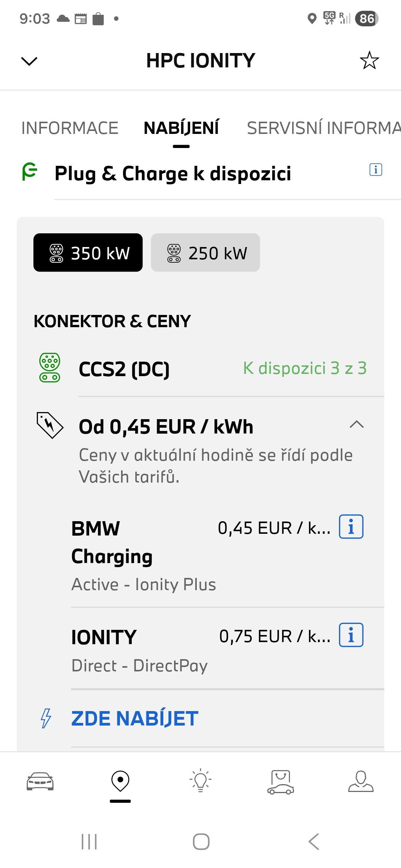Open the NABÍJENÍ tab
401x868 pixels.
point(181,128)
